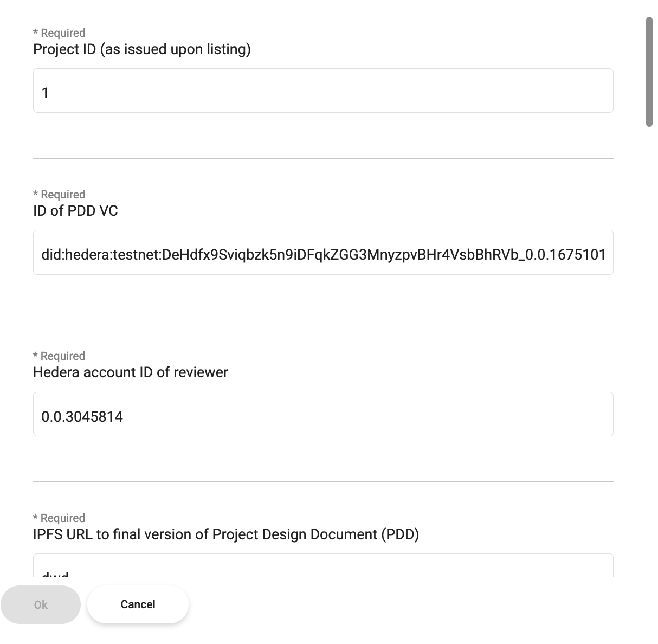Click the IPFS URL Project Design Document label

[x=226, y=534]
